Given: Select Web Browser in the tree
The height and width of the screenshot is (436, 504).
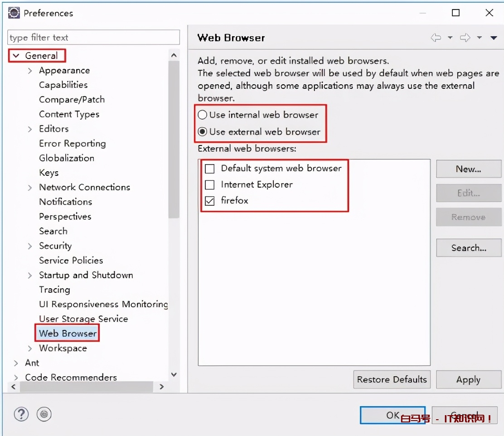Looking at the screenshot, I should pyautogui.click(x=68, y=334).
